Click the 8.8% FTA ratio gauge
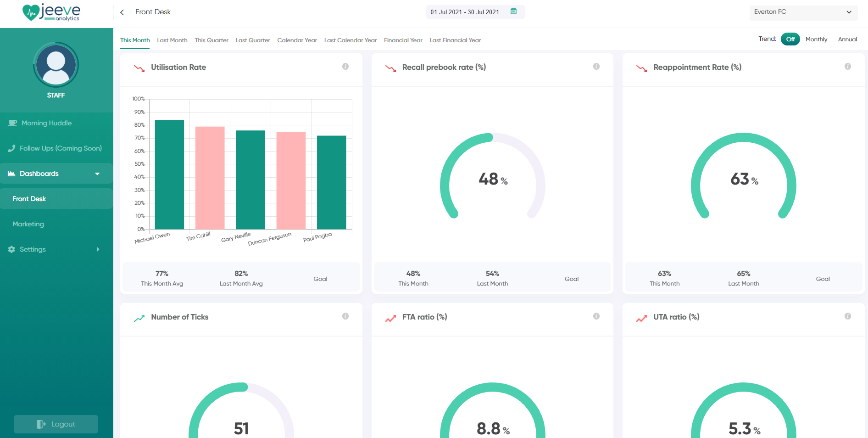This screenshot has width=868, height=438. [493, 410]
